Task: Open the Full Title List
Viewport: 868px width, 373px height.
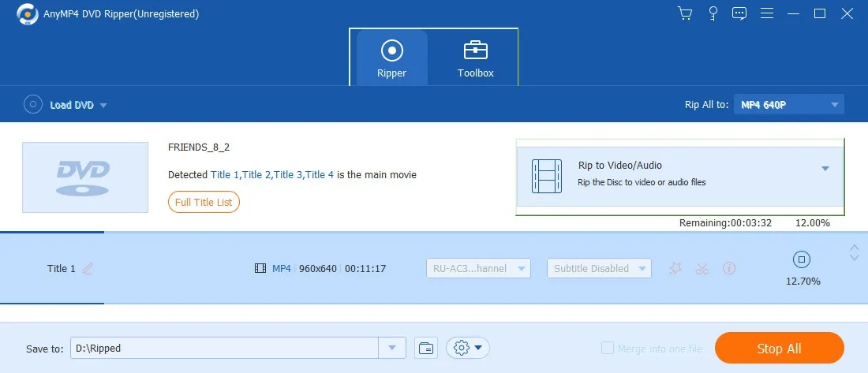Action: [x=204, y=202]
